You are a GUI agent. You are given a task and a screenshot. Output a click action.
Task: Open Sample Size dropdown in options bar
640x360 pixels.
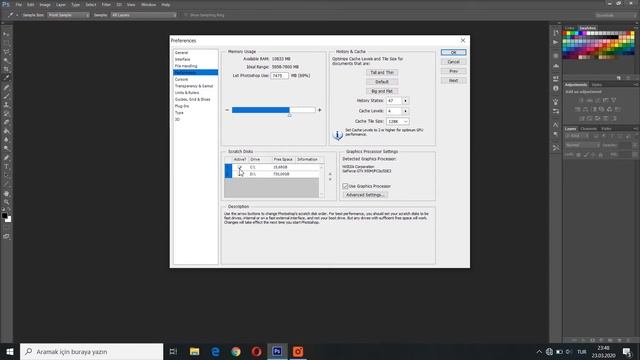(68, 15)
